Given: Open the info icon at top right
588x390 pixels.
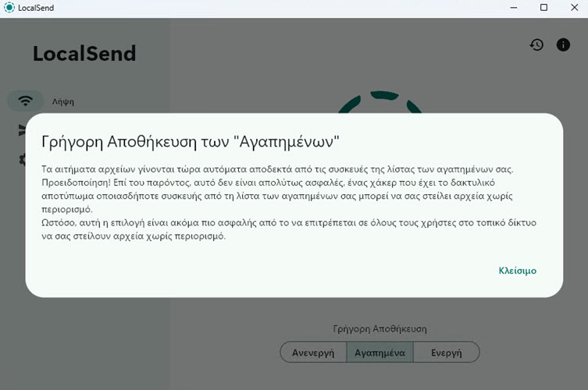Looking at the screenshot, I should pyautogui.click(x=563, y=44).
